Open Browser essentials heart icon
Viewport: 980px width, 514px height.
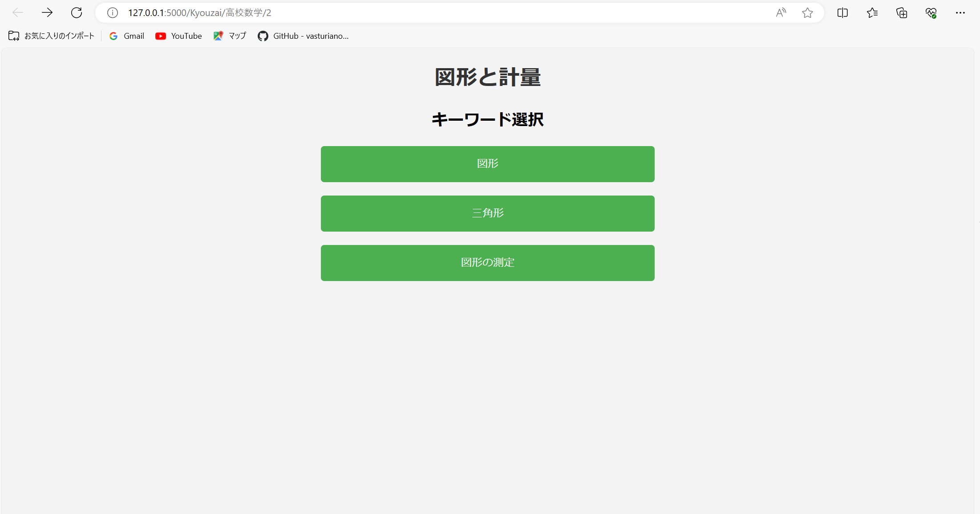[x=931, y=12]
